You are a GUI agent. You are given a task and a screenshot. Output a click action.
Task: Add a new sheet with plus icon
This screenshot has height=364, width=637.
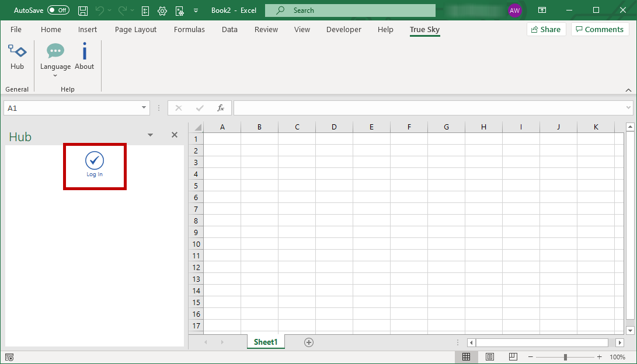[309, 342]
